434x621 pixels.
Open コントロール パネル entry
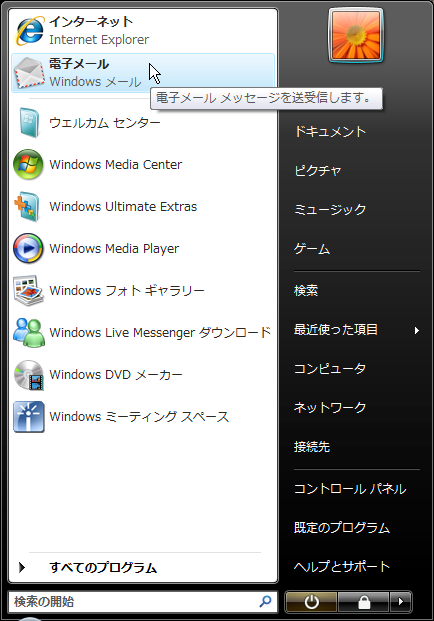(350, 489)
